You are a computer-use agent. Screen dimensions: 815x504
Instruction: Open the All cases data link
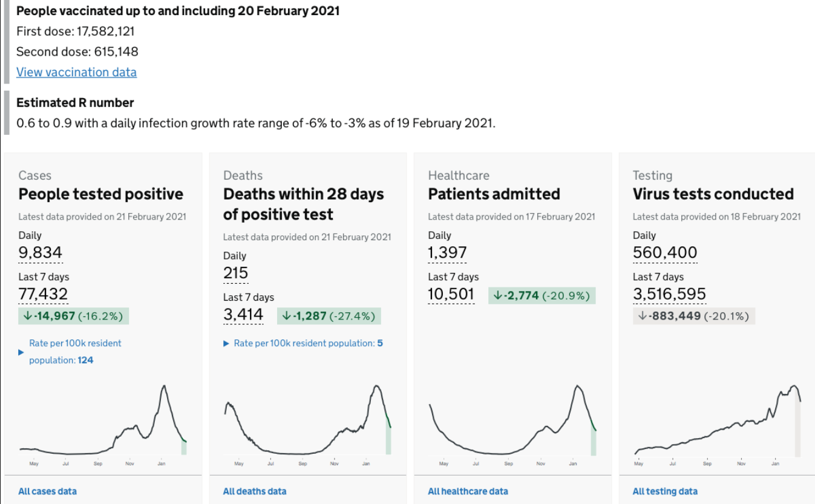click(x=47, y=491)
